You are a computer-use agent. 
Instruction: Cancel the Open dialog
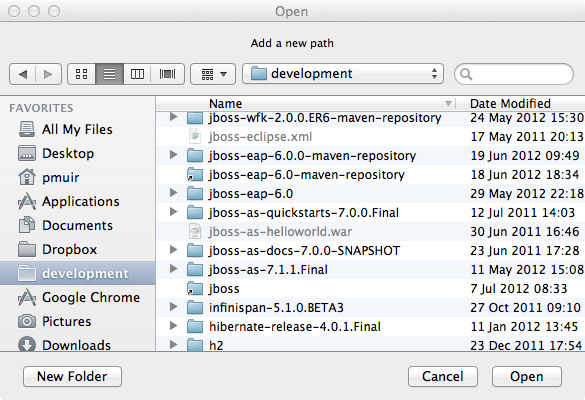point(443,376)
